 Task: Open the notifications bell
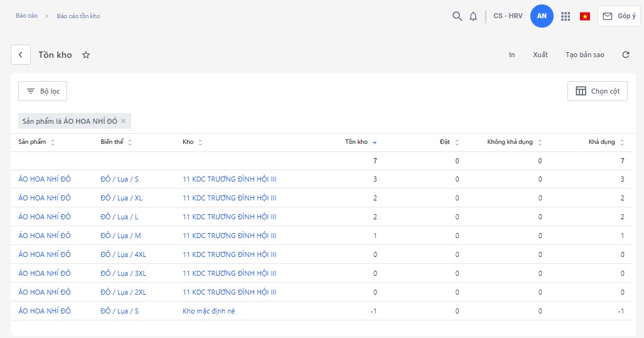pos(473,16)
